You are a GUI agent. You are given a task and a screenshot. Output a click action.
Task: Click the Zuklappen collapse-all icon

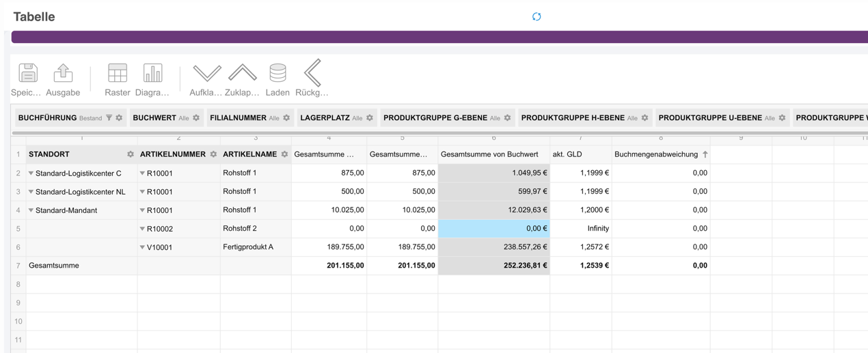242,73
